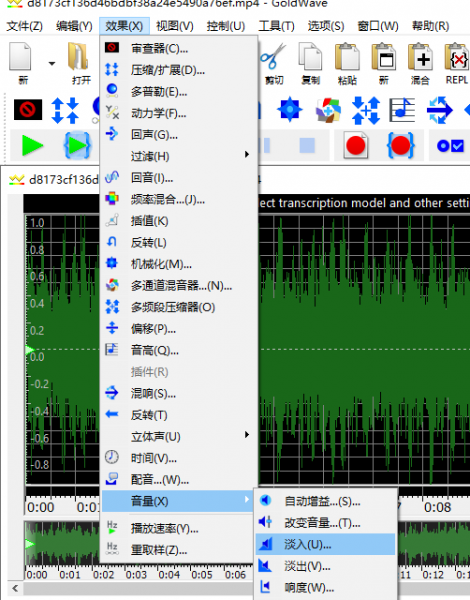Click the 0:08 mark on the timeline
The image size is (470, 600).
(x=437, y=507)
